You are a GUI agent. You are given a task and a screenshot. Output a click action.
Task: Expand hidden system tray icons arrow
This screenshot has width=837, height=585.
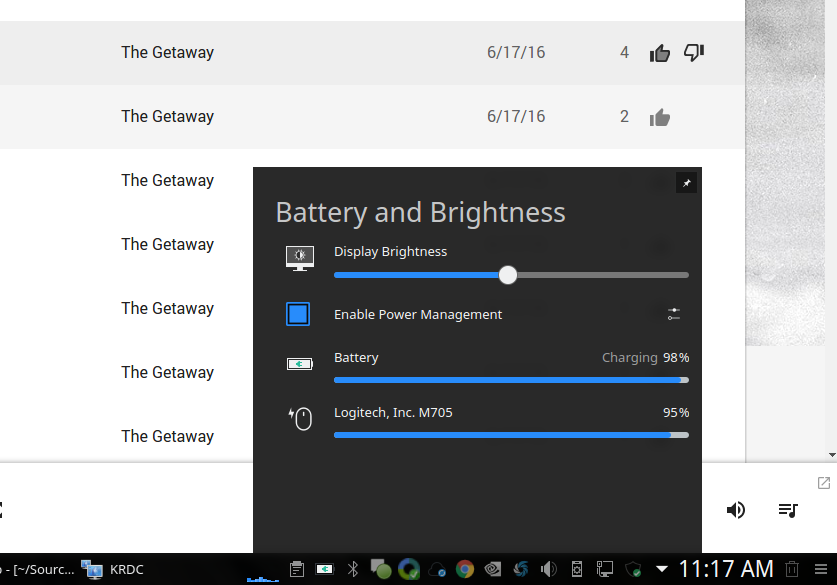662,570
